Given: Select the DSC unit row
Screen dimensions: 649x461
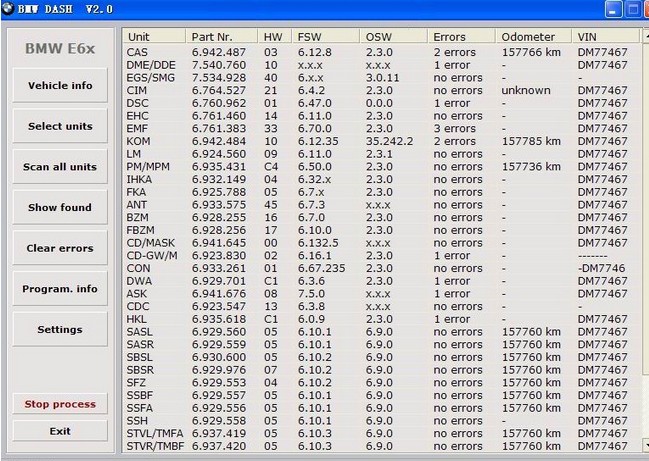Looking at the screenshot, I should click(x=381, y=103).
